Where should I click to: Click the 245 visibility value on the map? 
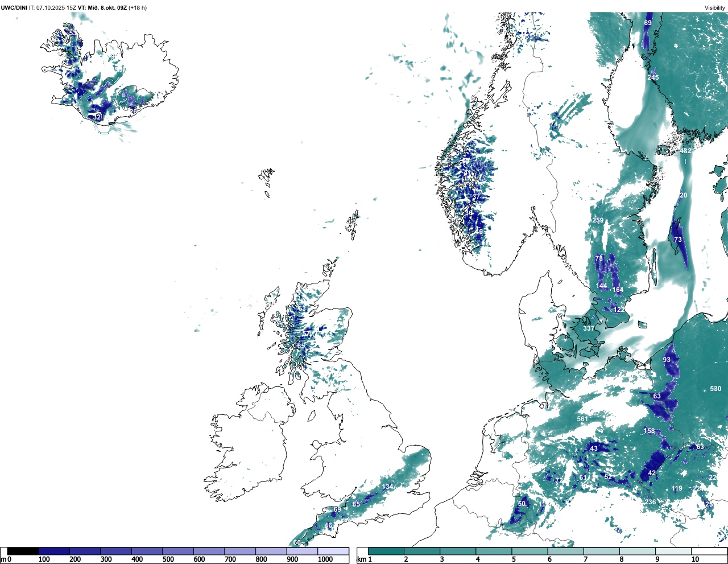[653, 77]
